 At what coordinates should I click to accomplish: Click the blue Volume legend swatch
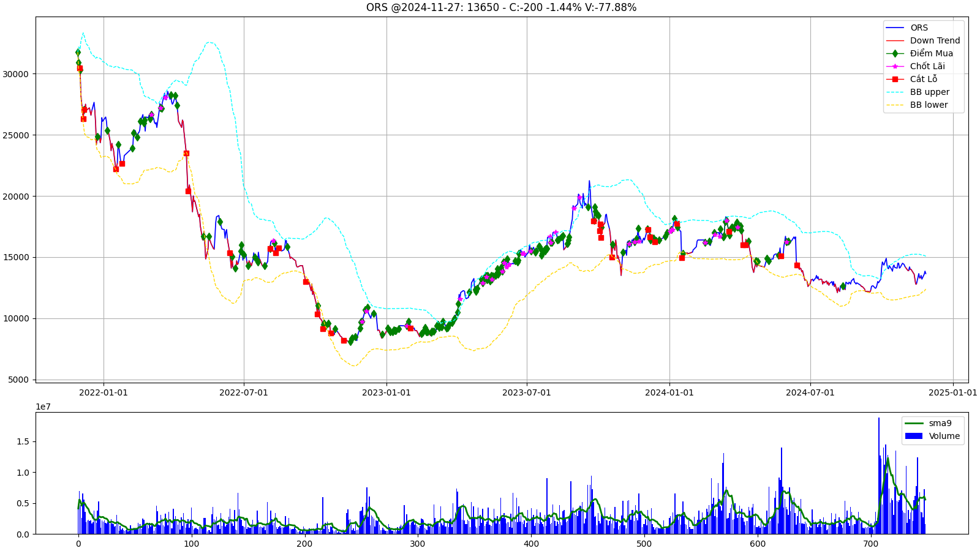coord(914,436)
